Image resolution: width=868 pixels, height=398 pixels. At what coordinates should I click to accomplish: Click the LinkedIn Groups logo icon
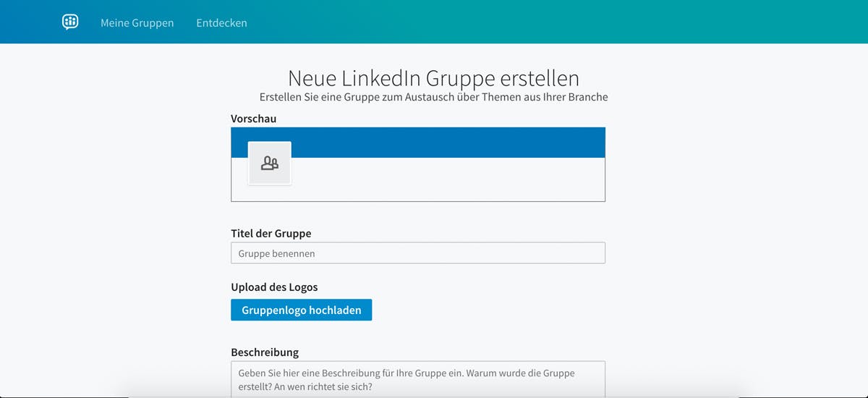[x=70, y=22]
